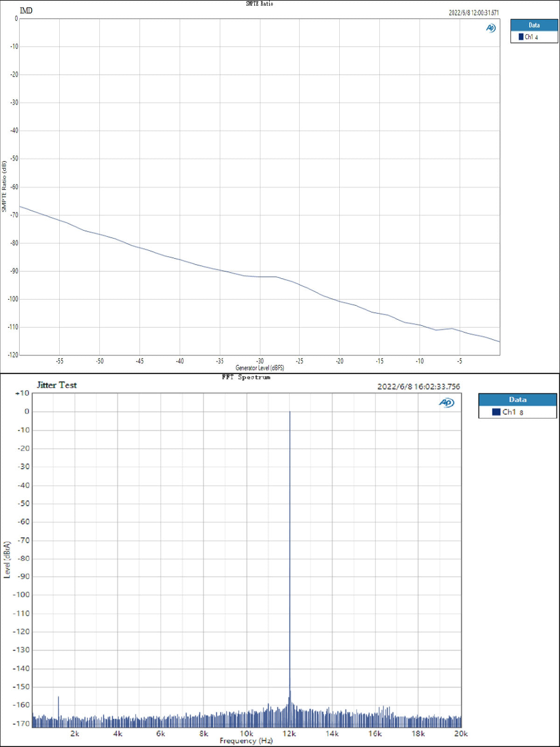Viewport: 560px width, 747px height.
Task: Click the 20k tick label on the frequency axis
Action: click(461, 733)
